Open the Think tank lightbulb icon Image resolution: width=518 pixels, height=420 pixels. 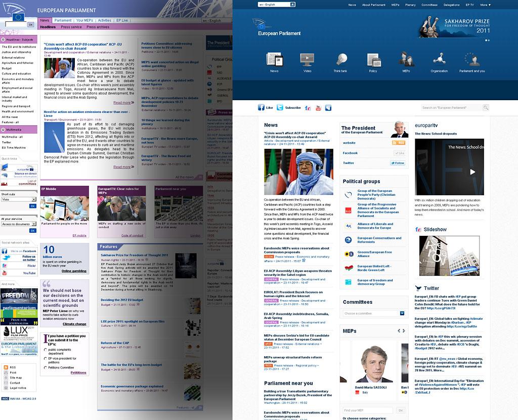341,60
